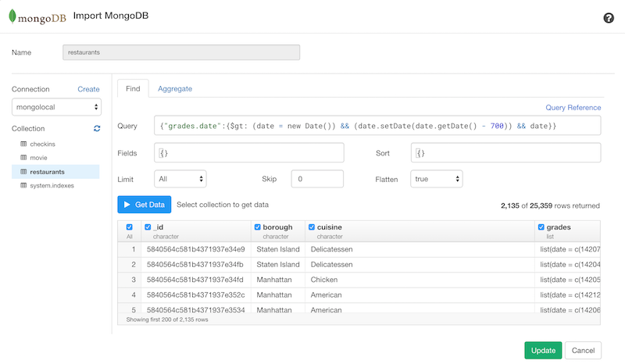Screen dimensions: 625x364
Task: Click the table icon next to system.indexes
Action: pos(23,185)
